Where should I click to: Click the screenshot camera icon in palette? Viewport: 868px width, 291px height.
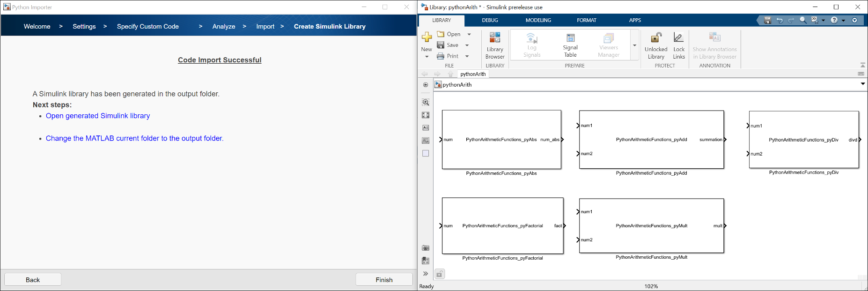click(426, 248)
